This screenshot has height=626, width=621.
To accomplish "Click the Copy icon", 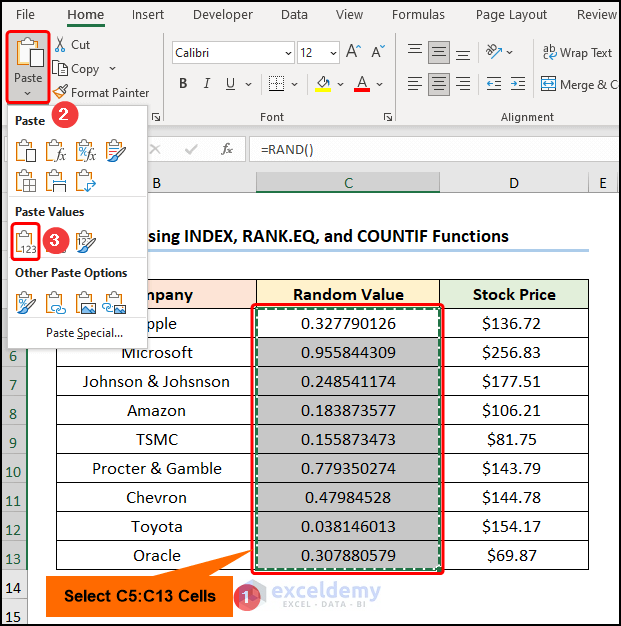I will (x=60, y=69).
